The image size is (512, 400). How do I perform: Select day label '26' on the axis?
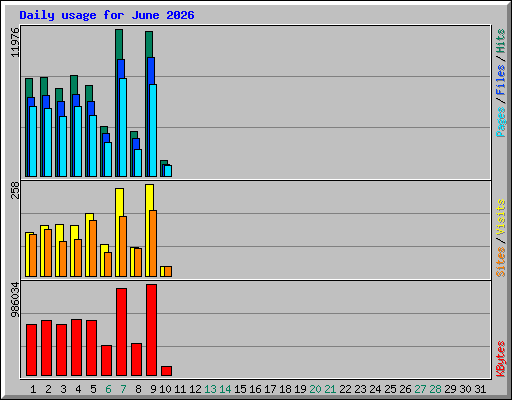point(405,389)
